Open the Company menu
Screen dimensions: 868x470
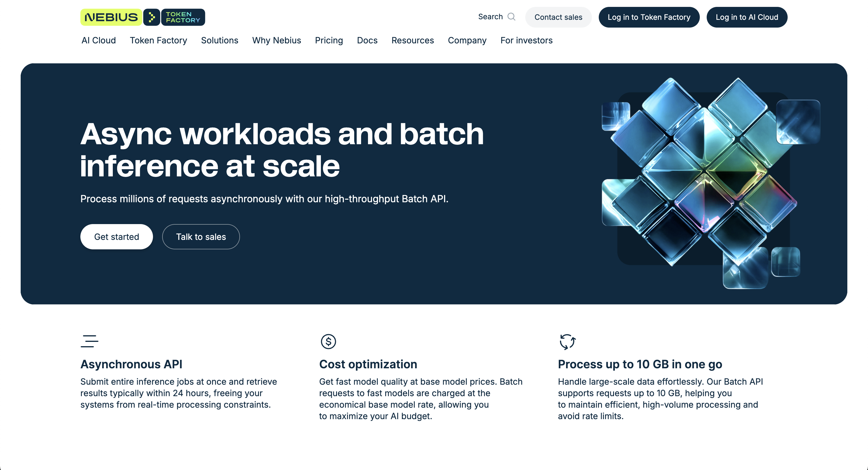pyautogui.click(x=467, y=41)
